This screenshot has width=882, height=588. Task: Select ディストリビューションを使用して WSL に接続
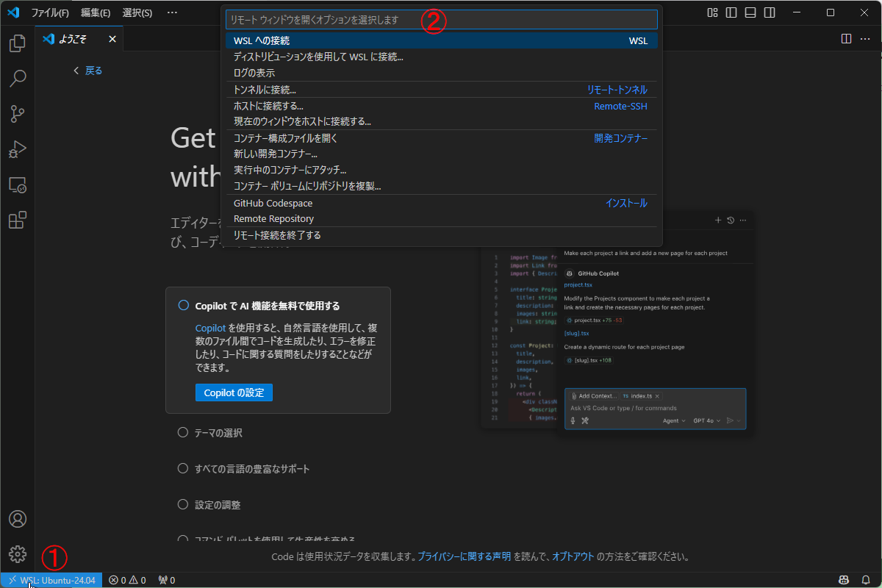pyautogui.click(x=442, y=57)
